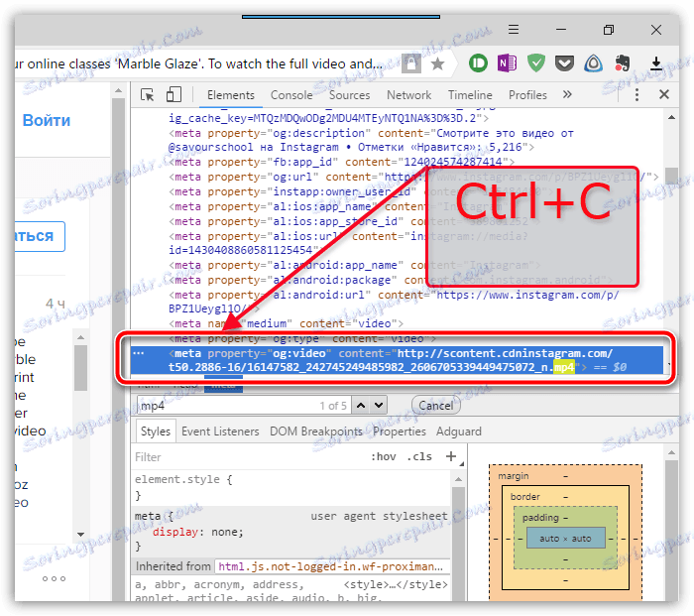The width and height of the screenshot is (694, 616).
Task: Click the Войти login link
Action: click(47, 120)
